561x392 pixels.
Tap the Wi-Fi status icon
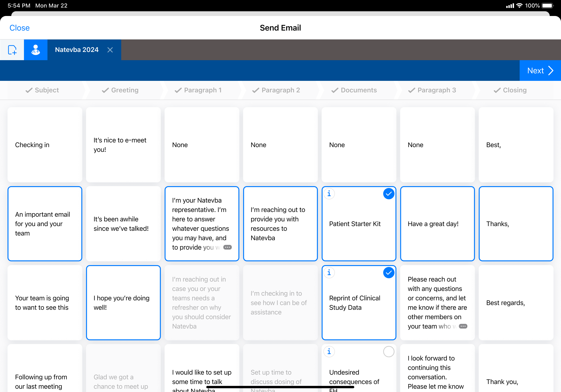[520, 6]
